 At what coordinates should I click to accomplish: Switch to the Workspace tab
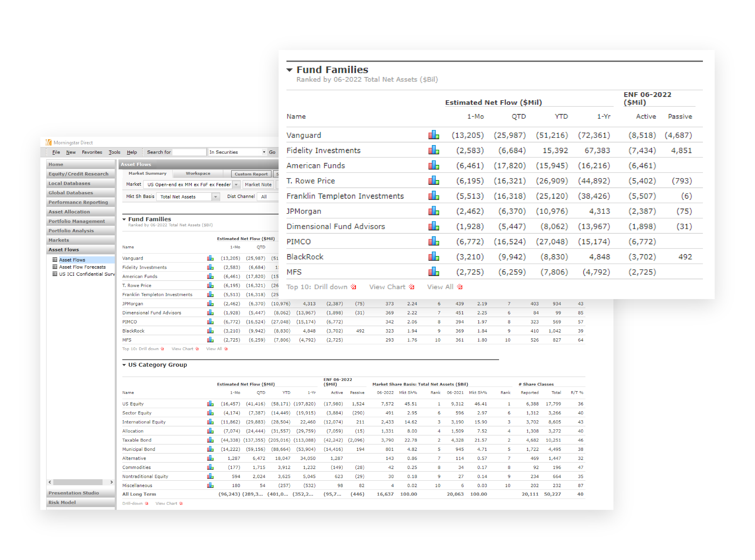(198, 174)
